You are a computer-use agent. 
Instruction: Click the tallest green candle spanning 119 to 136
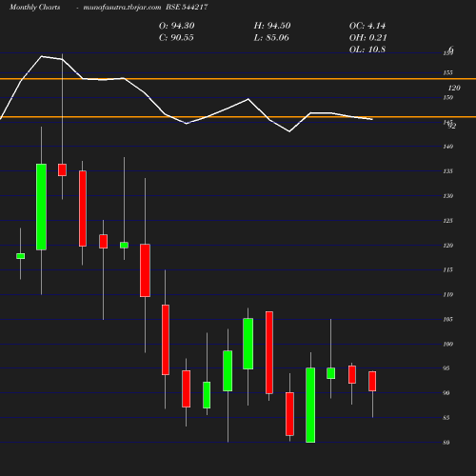[41, 207]
